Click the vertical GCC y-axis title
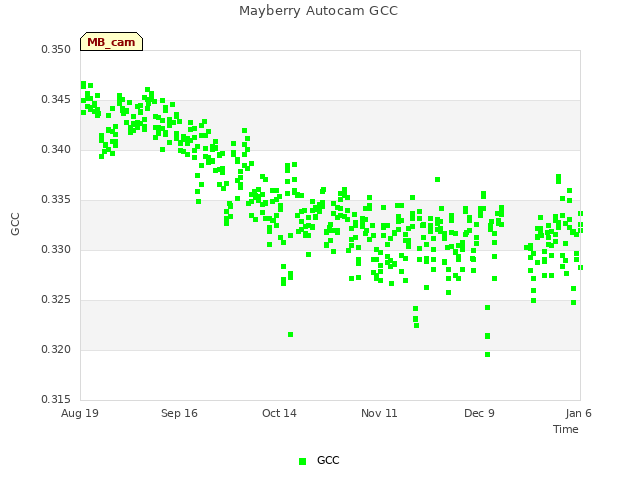Image resolution: width=640 pixels, height=480 pixels. pos(15,224)
